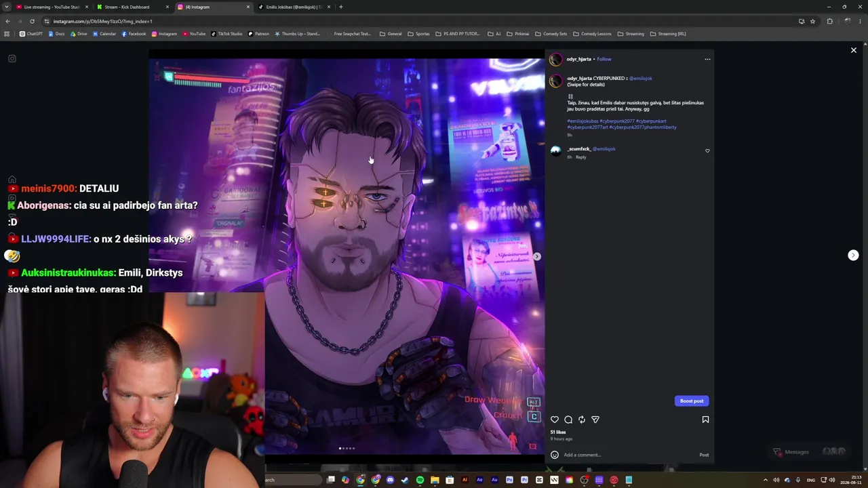
Task: Open the TikTok Studio bookmark
Action: click(226, 34)
